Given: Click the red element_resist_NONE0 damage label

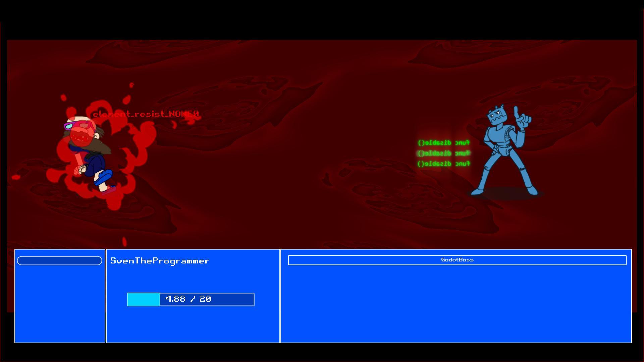Looking at the screenshot, I should 146,114.
